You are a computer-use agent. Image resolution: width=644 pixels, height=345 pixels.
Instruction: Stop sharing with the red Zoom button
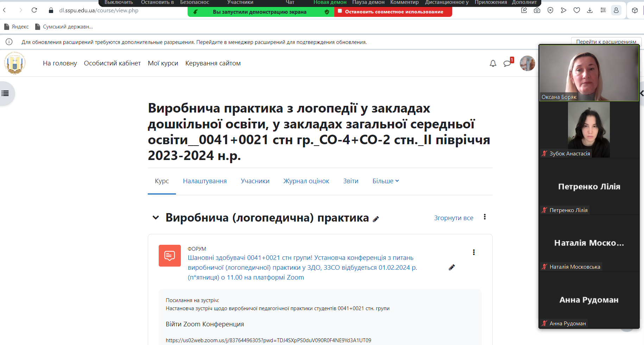point(393,12)
